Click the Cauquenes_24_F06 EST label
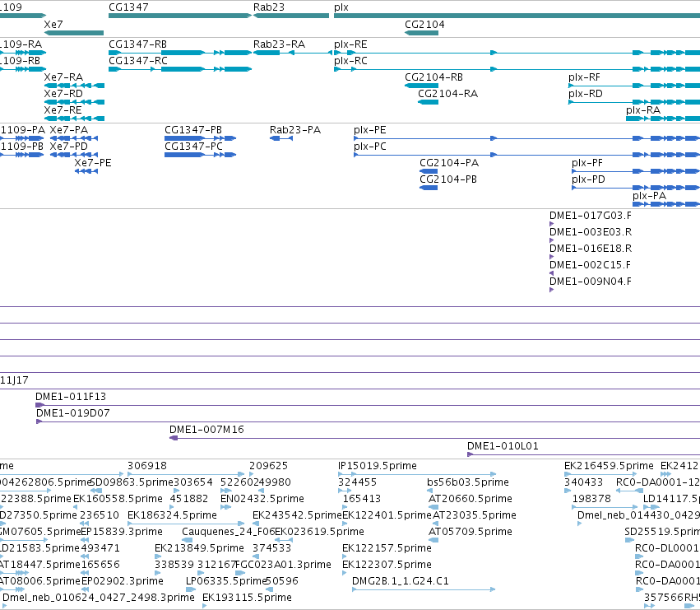 tap(228, 531)
